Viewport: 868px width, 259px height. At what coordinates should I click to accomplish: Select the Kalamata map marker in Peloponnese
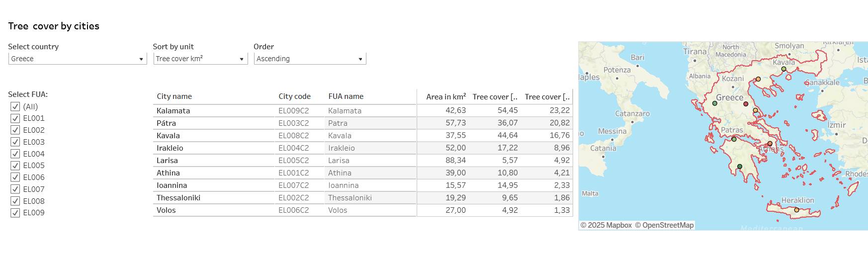740,167
